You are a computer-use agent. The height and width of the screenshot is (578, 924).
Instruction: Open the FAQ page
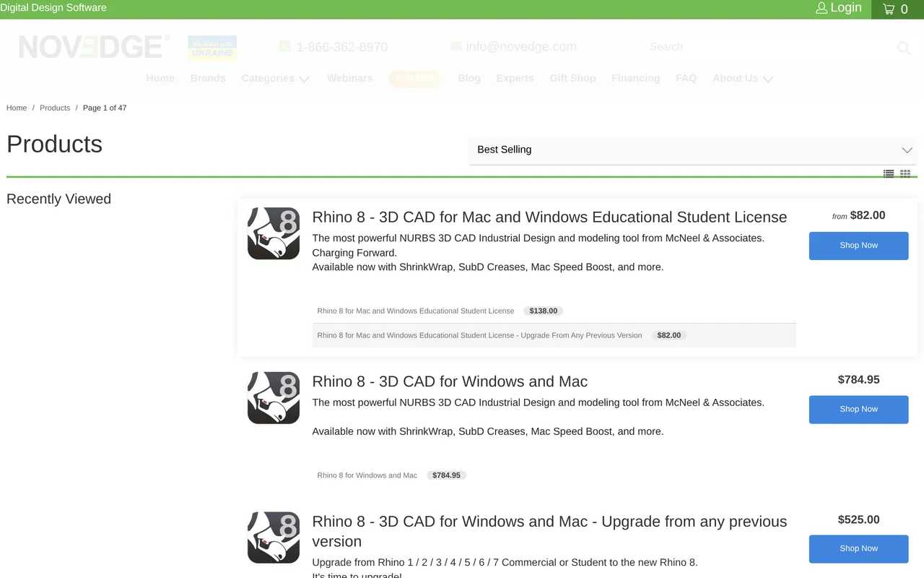click(x=686, y=78)
